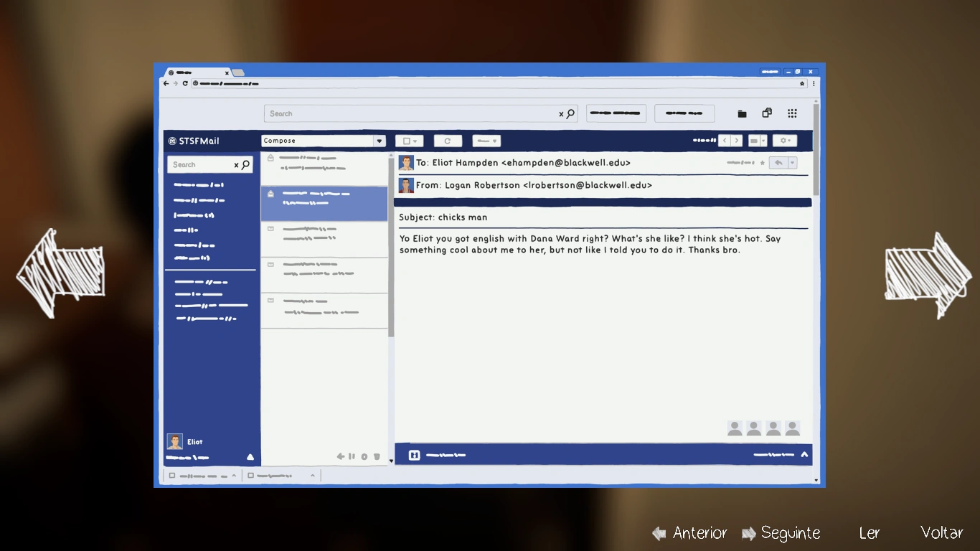Bookmark the page with the star icon
The image size is (980, 551).
[803, 83]
